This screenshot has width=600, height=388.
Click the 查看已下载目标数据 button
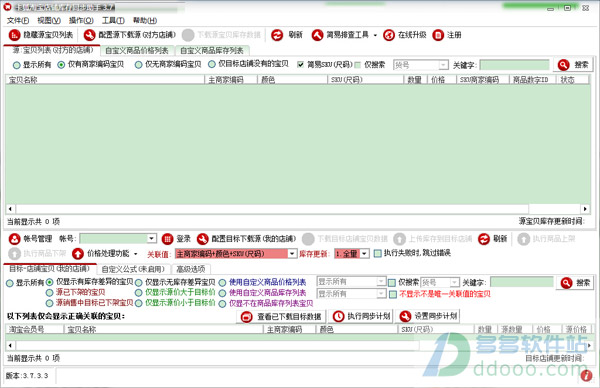(281, 316)
